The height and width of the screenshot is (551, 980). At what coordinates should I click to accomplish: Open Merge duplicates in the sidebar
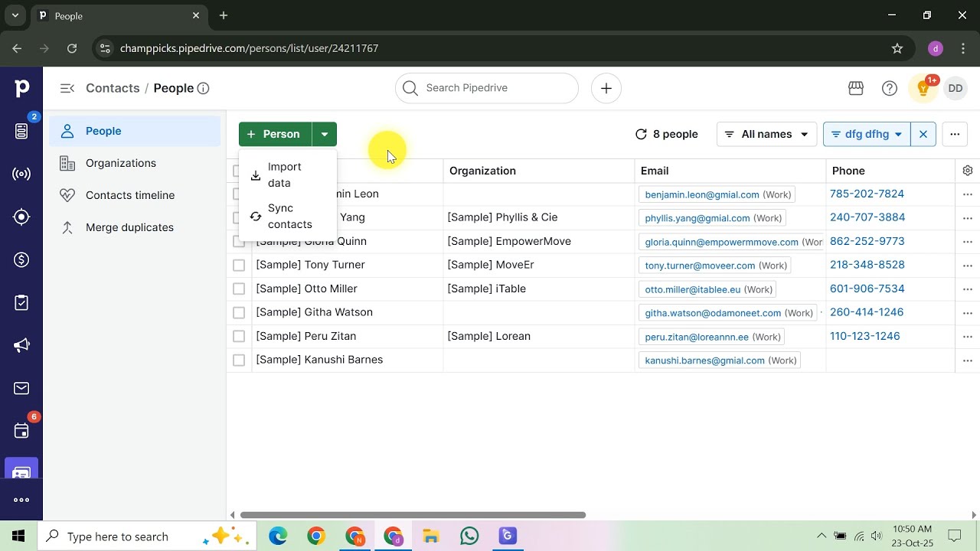pyautogui.click(x=135, y=227)
